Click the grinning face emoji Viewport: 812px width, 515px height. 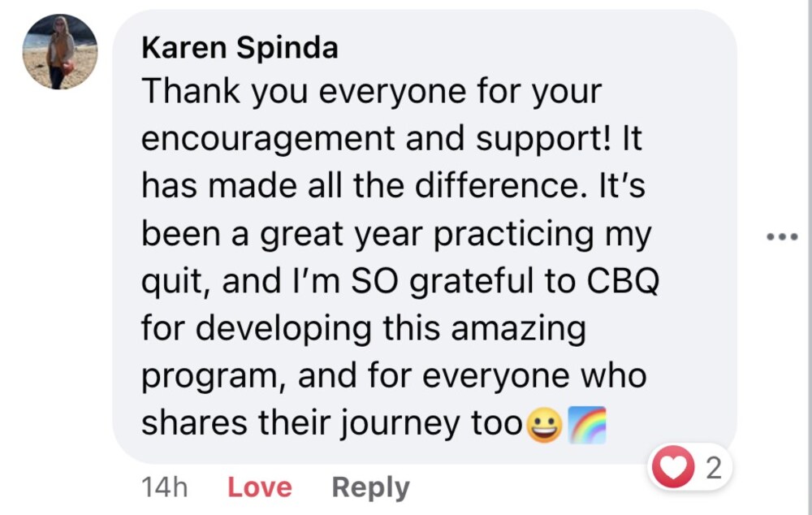tap(542, 424)
